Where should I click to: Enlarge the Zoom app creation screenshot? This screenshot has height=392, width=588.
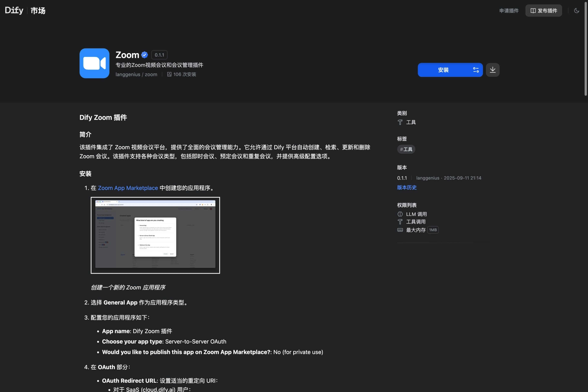(155, 235)
